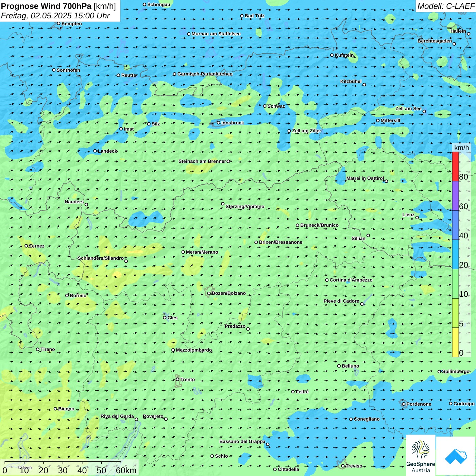Select the red 80+ km/h legend color
The image size is (476, 476).
tap(455, 166)
